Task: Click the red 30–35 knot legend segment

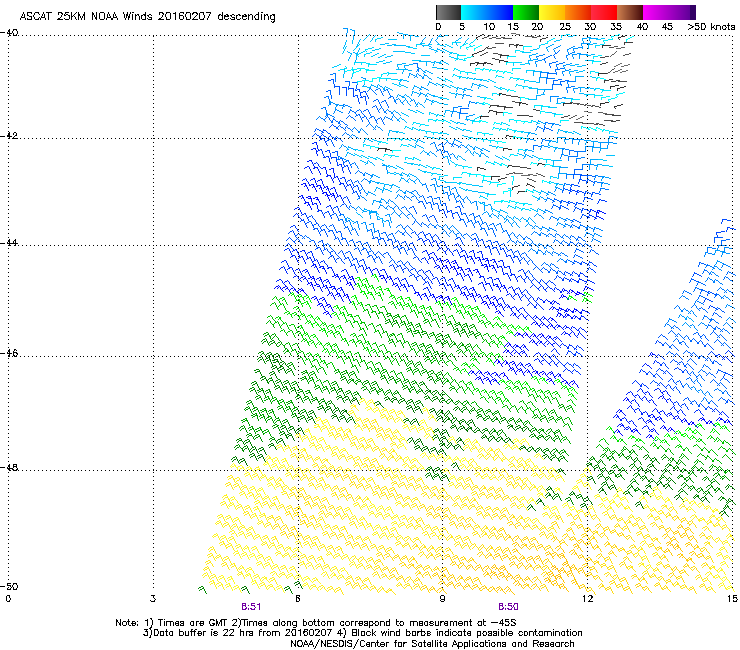Action: (604, 12)
